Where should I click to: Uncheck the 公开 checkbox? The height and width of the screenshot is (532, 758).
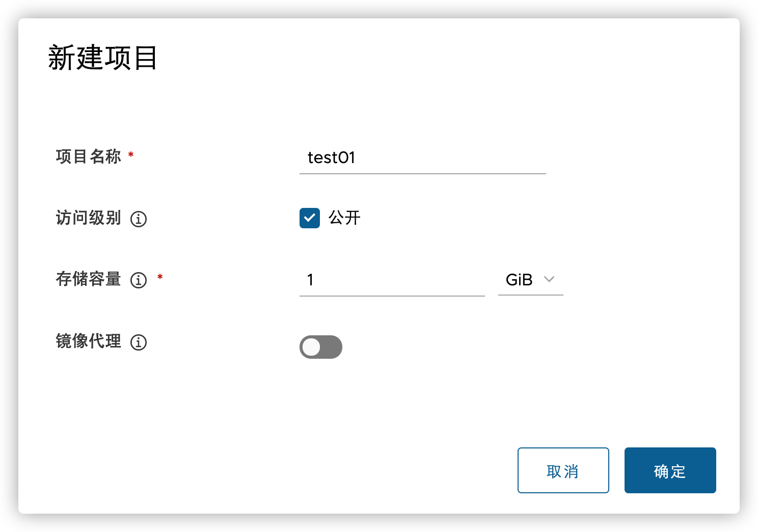pyautogui.click(x=310, y=218)
